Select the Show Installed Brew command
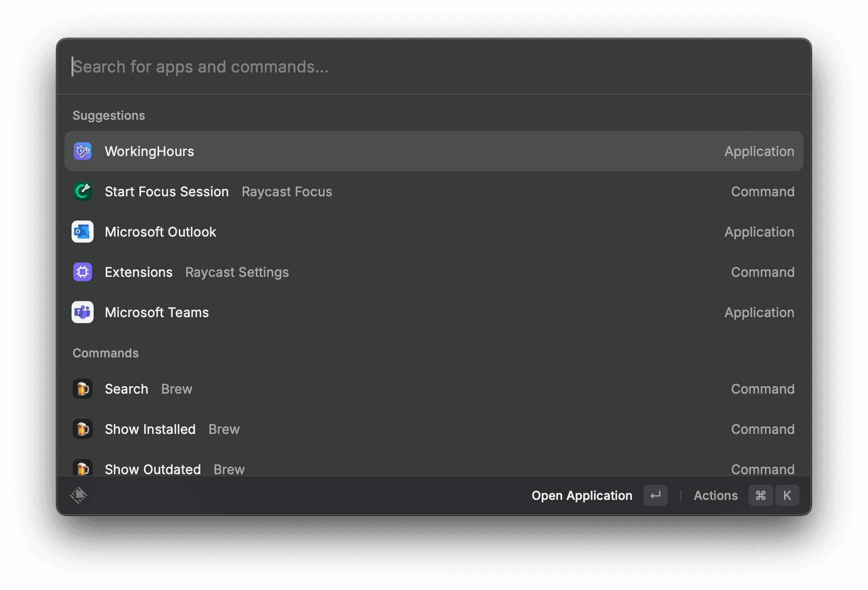Screen dimensions: 868x590 150,428
